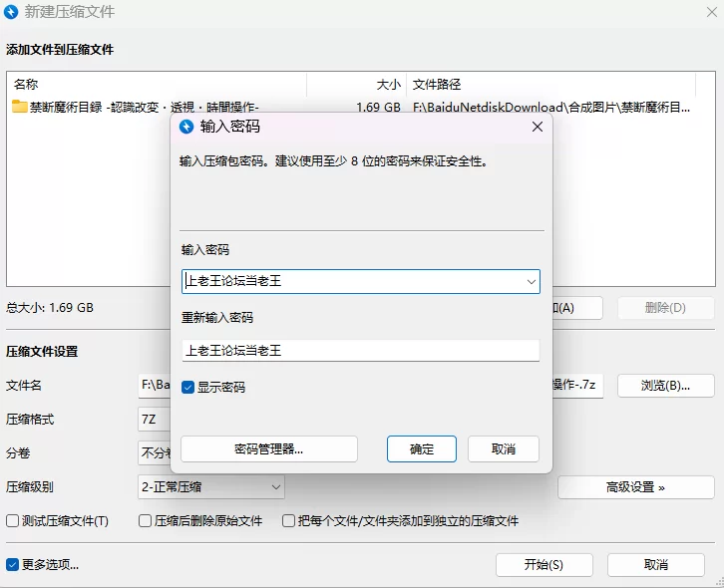Click the 1.69 GB size cell

click(378, 108)
